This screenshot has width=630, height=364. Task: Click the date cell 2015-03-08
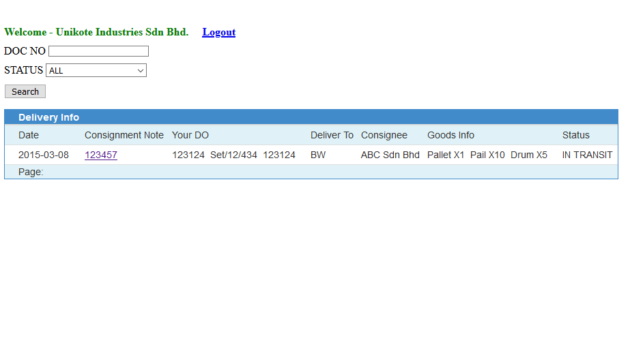click(x=44, y=155)
